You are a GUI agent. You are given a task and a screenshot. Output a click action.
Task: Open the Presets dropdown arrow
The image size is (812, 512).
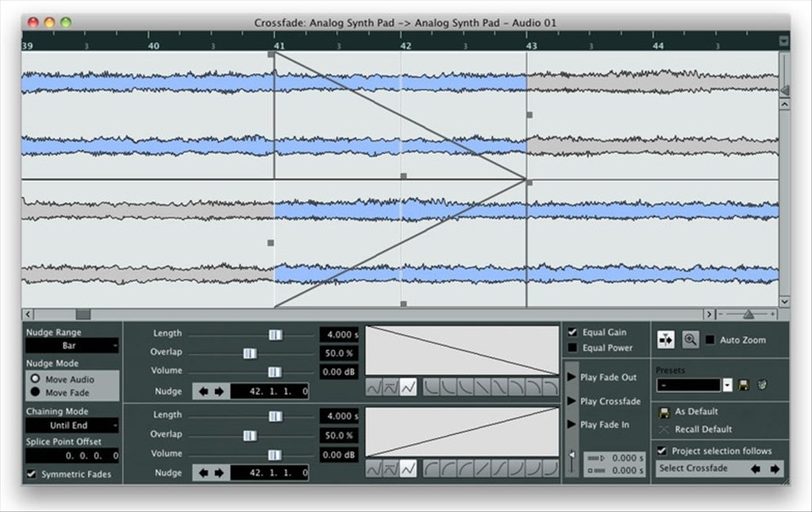pos(728,385)
